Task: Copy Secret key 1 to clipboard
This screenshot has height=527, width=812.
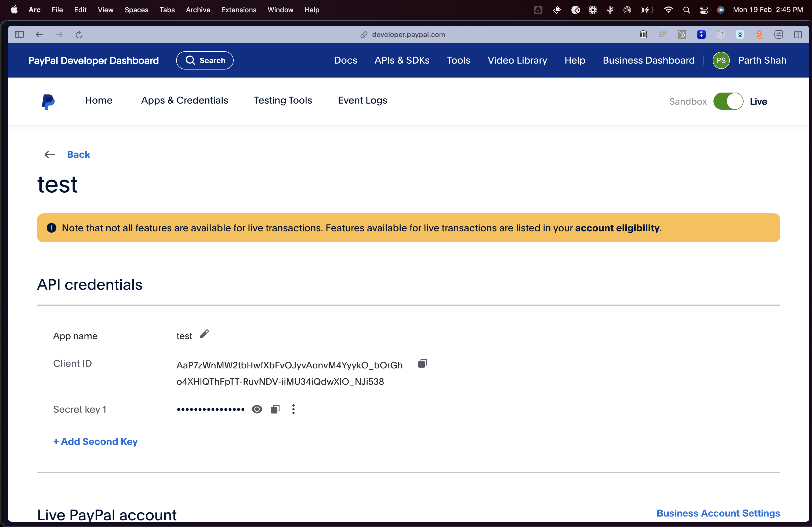Action: coord(275,409)
